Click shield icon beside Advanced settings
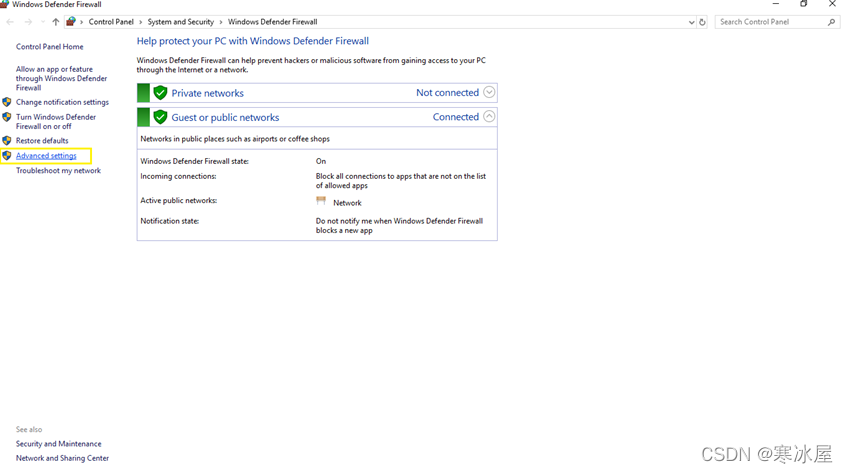Viewport: 848px width, 473px height. (x=7, y=156)
